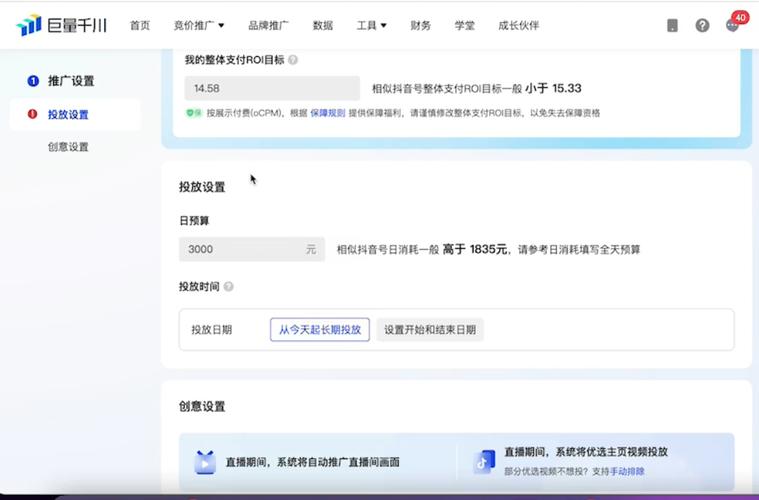Open the 学堂 menu item

click(x=465, y=26)
